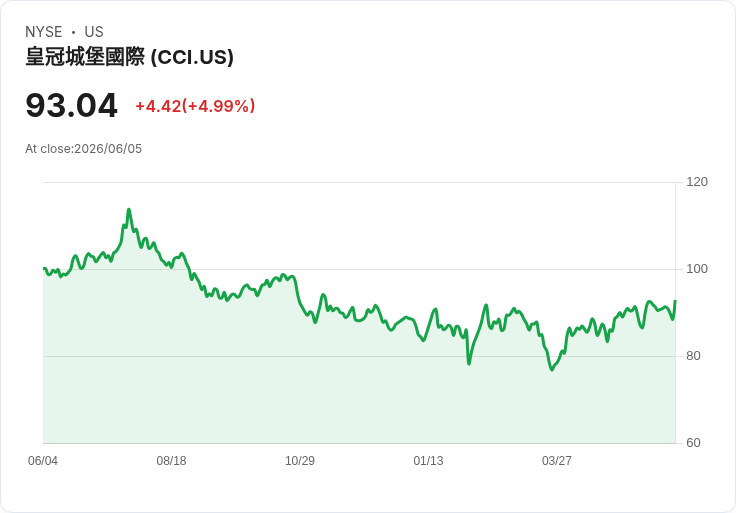Viewport: 736px width, 513px height.
Task: Click the current price 93.04
Action: (71, 105)
